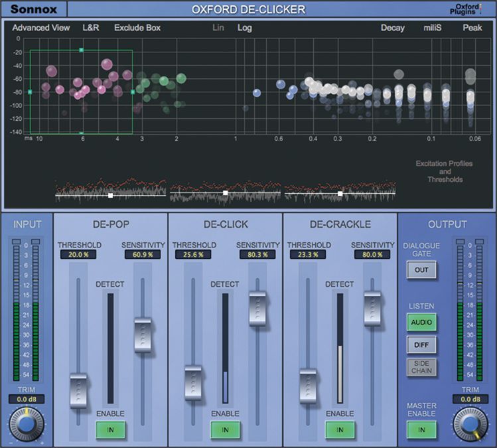Click De-Crackle excitation profile threshold marker
This screenshot has width=497, height=448.
pos(340,194)
